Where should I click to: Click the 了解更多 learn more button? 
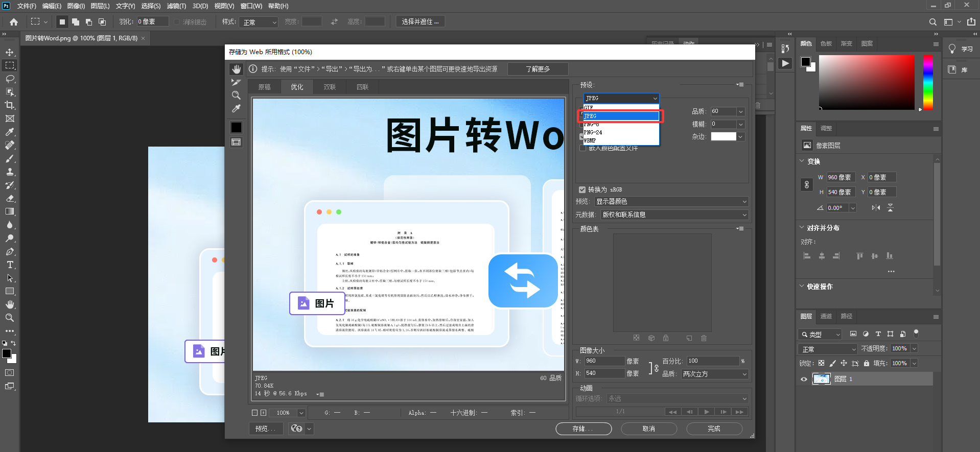538,69
